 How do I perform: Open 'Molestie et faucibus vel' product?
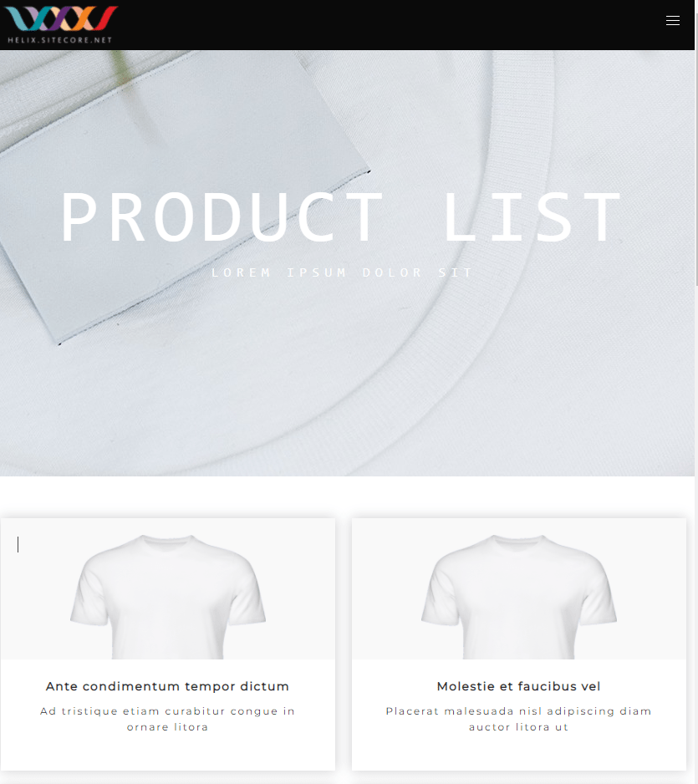coord(518,686)
